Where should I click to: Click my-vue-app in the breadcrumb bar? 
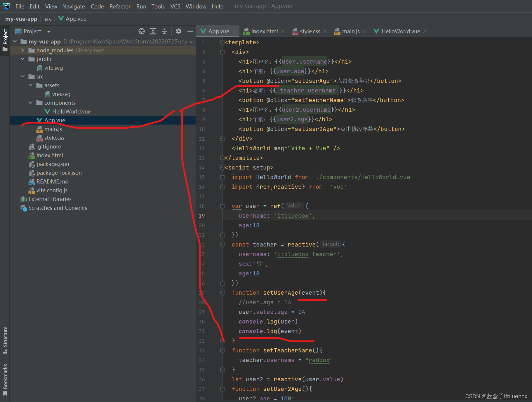pos(21,19)
